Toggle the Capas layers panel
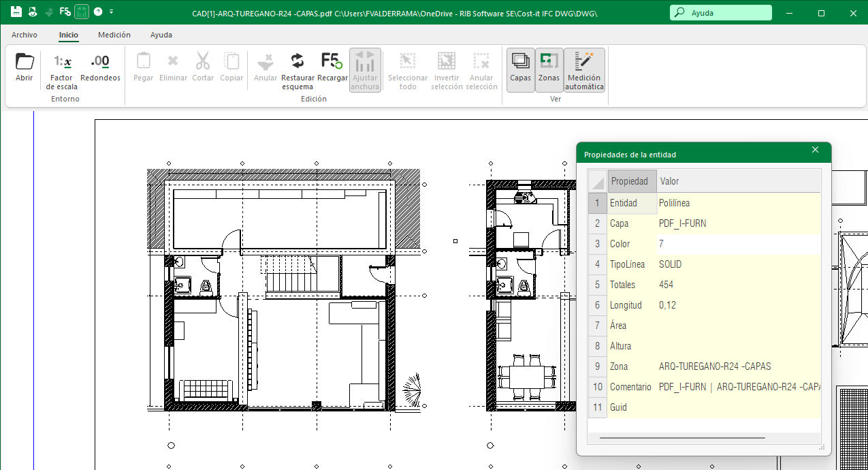868x470 pixels. [x=521, y=69]
